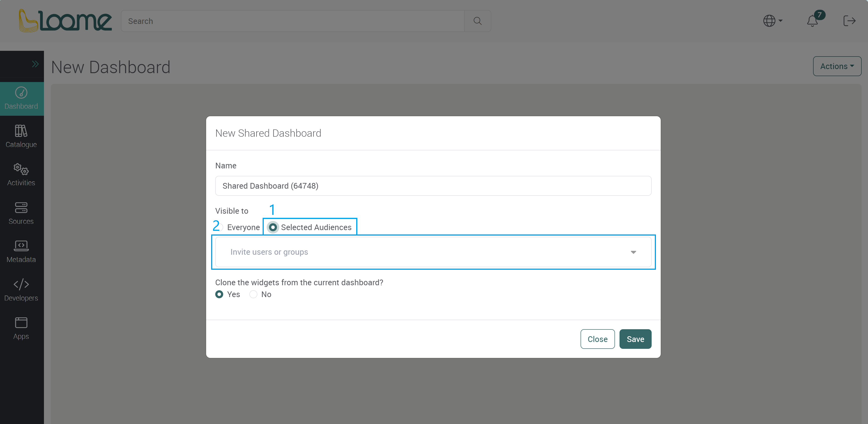Choose Yes to clone widgets
868x424 pixels.
point(219,294)
